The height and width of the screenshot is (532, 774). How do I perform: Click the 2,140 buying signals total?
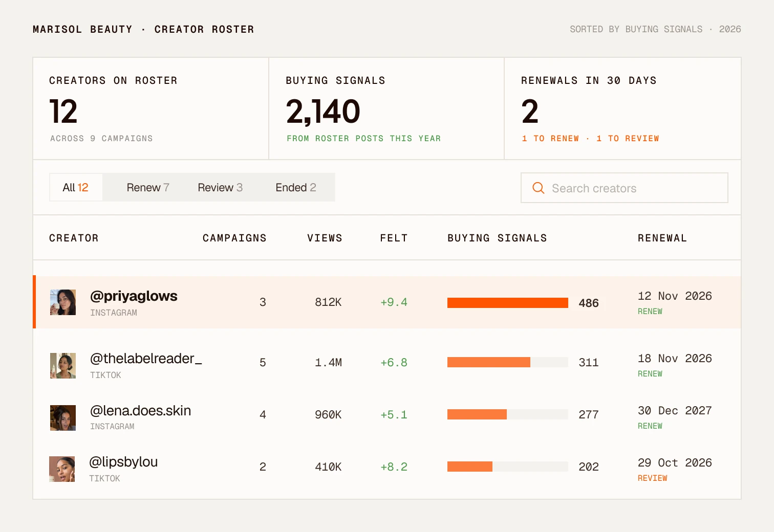point(323,112)
